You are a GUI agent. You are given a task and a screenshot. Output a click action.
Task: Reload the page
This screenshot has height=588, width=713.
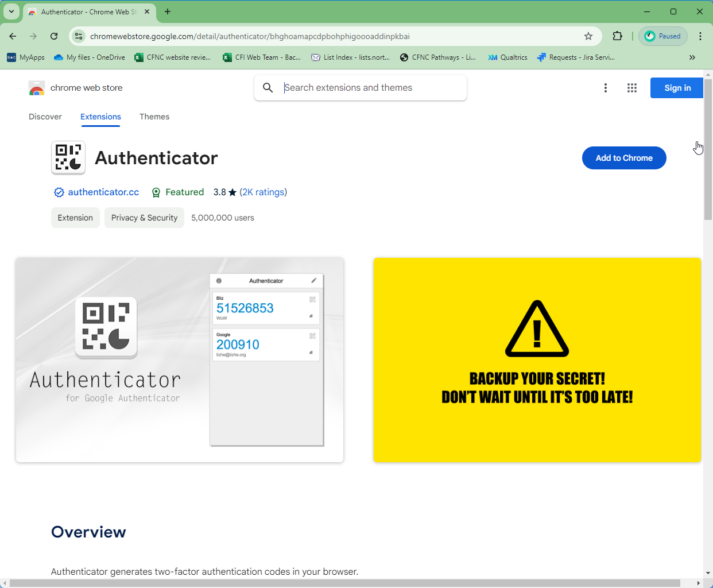[54, 36]
